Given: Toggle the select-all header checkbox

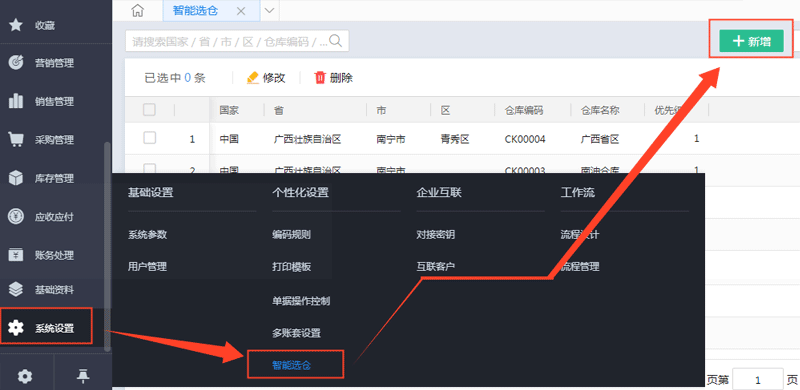Looking at the screenshot, I should pos(149,109).
